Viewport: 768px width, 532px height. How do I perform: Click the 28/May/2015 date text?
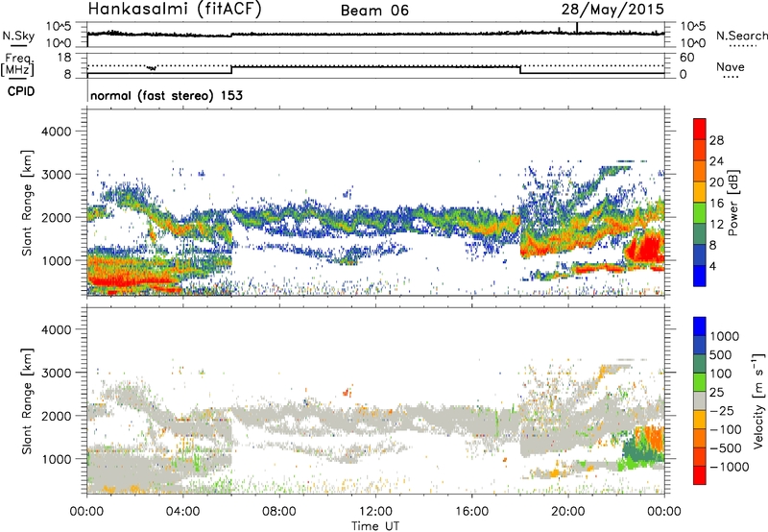612,10
